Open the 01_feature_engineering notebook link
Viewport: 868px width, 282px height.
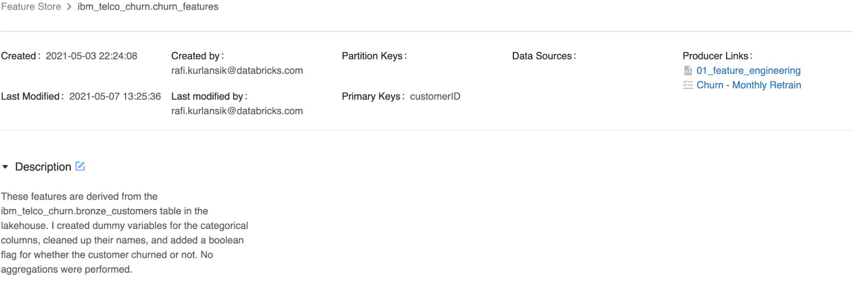coord(748,70)
